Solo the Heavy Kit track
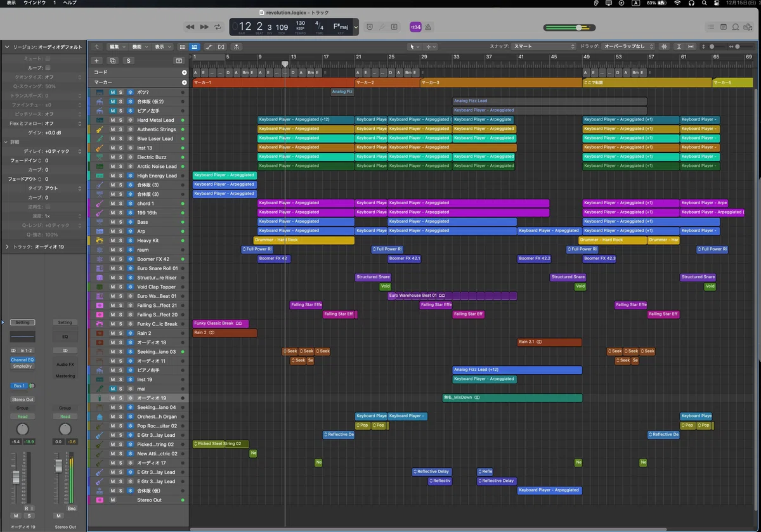 (120, 240)
